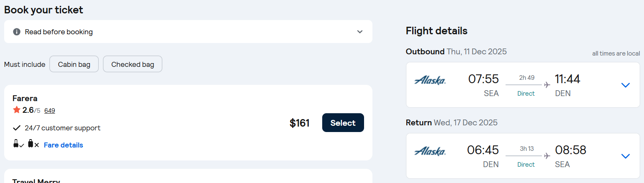The height and width of the screenshot is (183, 644).
Task: Click the Alaska logo on the return flight
Action: [430, 151]
